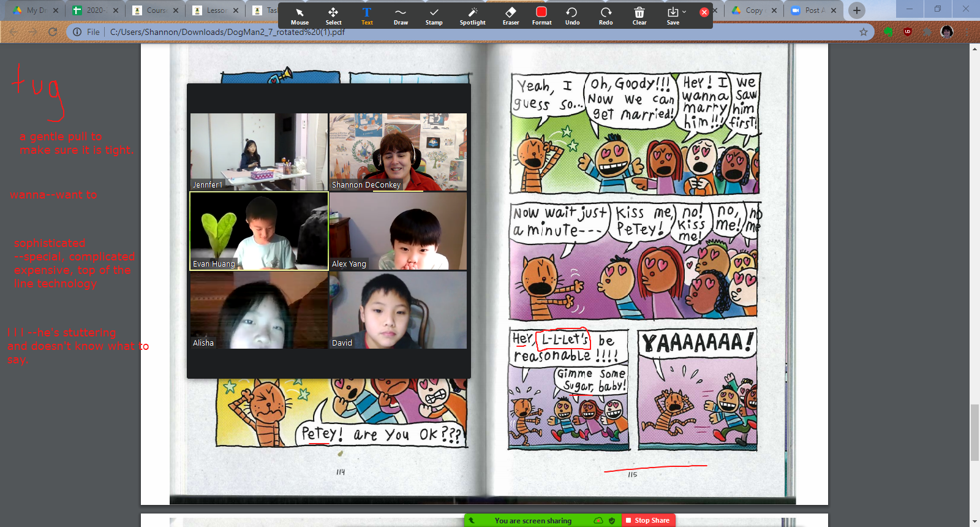Select the Mouse tool in the annotation toolbar
This screenshot has width=980, height=527.
[x=300, y=16]
